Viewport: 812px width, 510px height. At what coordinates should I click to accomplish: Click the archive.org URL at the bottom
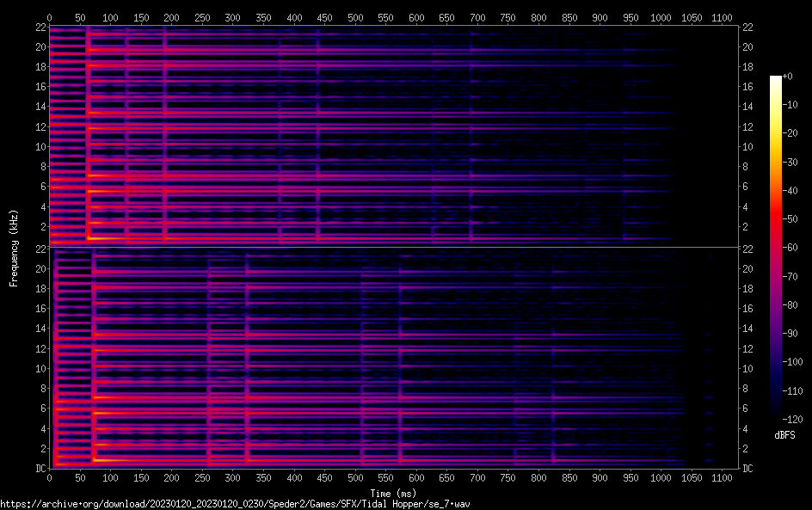(x=235, y=504)
